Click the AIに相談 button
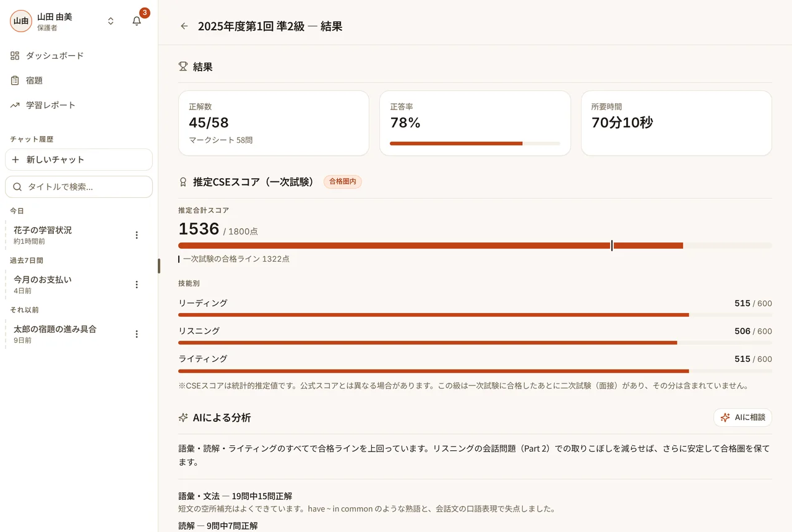 (742, 418)
